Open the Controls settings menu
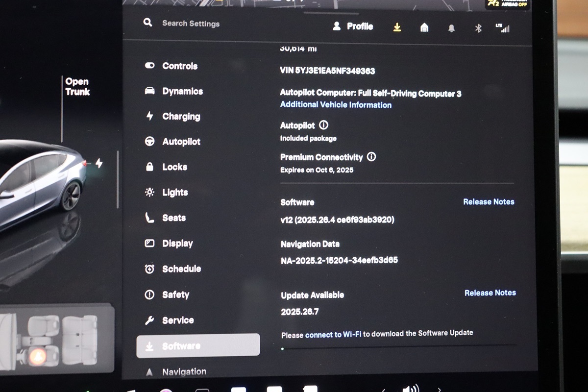 [x=179, y=66]
